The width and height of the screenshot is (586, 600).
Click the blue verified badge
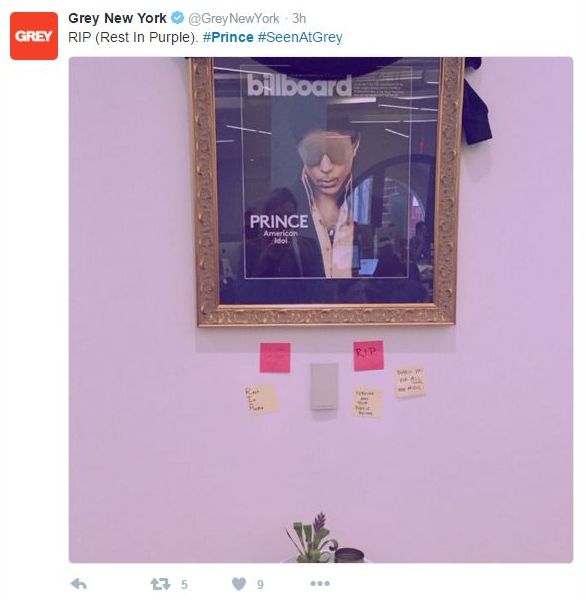[x=177, y=18]
